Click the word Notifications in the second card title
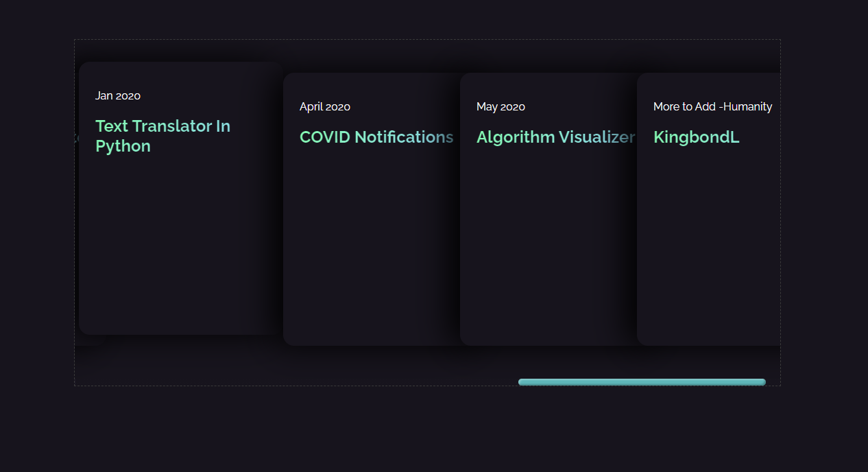The image size is (868, 472). 405,137
